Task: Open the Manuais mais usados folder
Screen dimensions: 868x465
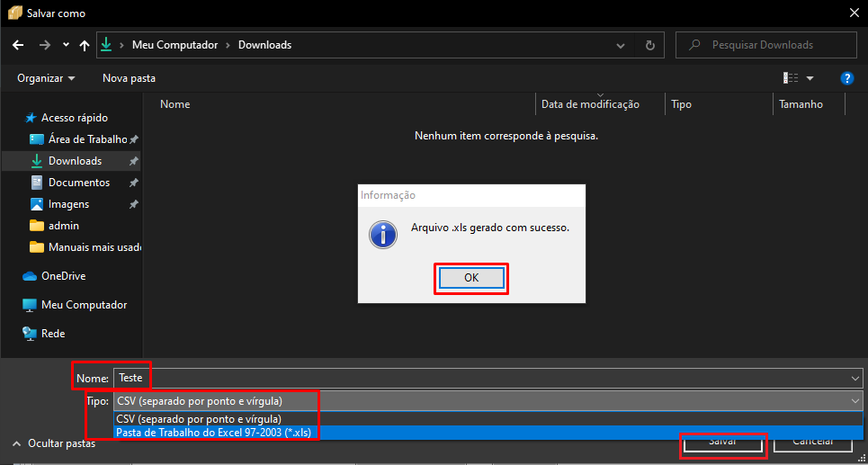Action: (85, 247)
